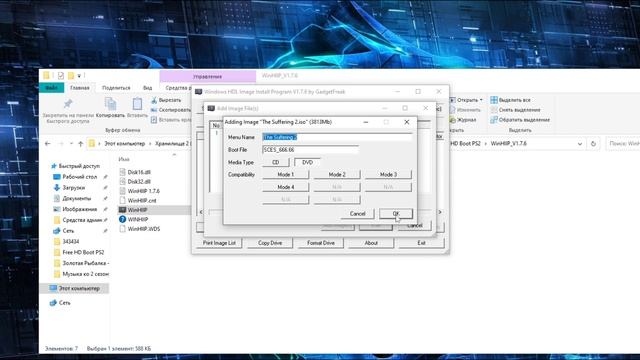Click the Скопировать путь ribbon item
640x360 pixels.
(170, 110)
